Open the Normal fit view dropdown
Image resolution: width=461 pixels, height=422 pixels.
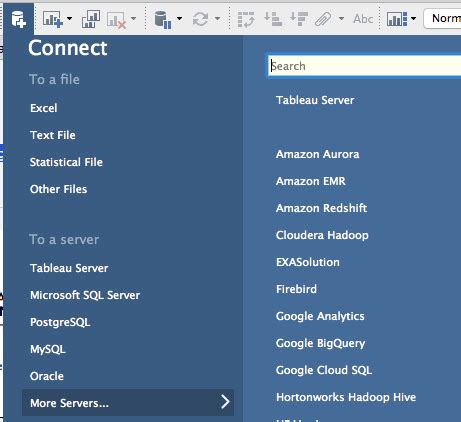click(442, 18)
